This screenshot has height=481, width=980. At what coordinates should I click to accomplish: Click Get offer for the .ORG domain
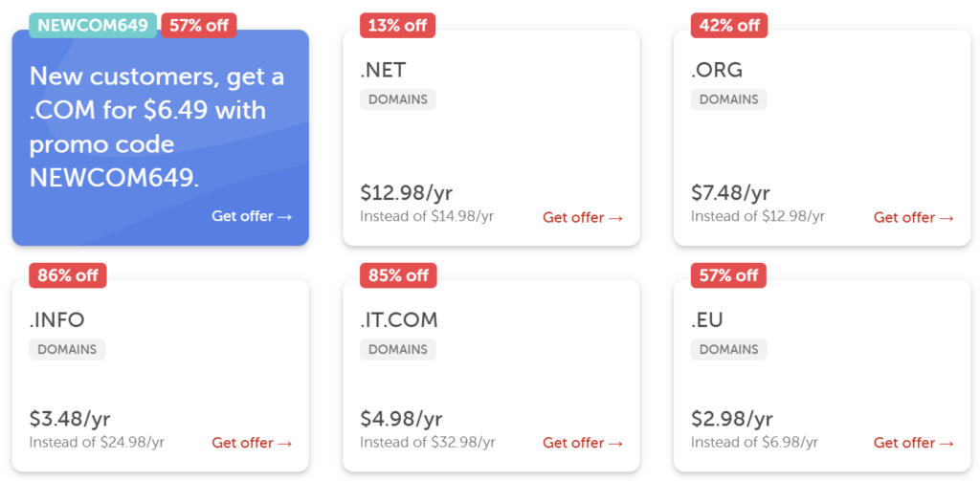coord(914,217)
